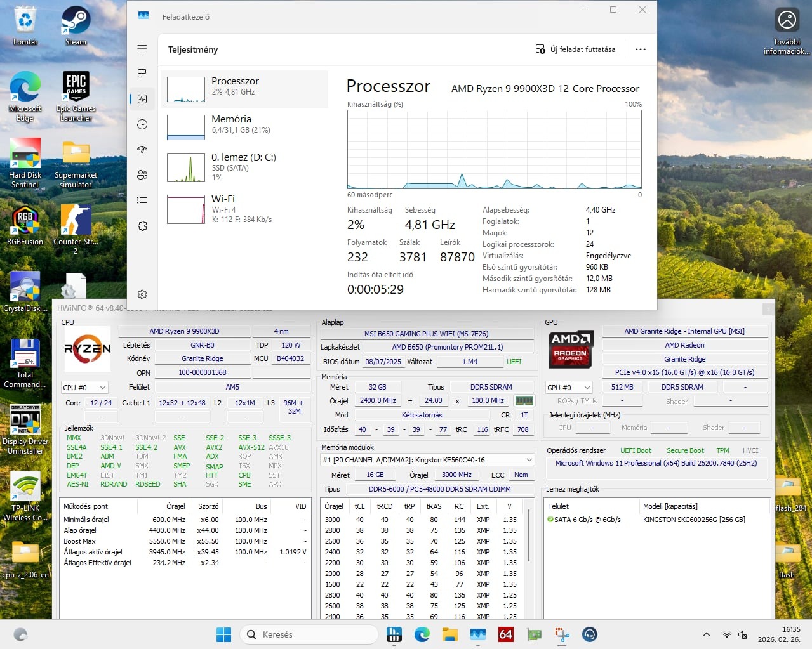Open HWiNFO taskbar icon
Screen dimensions: 812x649
click(x=394, y=634)
